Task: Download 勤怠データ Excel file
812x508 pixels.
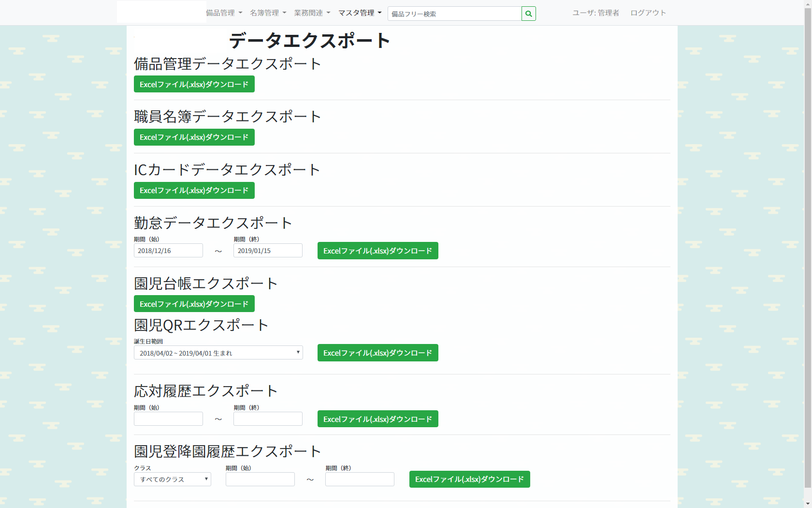Action: pyautogui.click(x=378, y=251)
